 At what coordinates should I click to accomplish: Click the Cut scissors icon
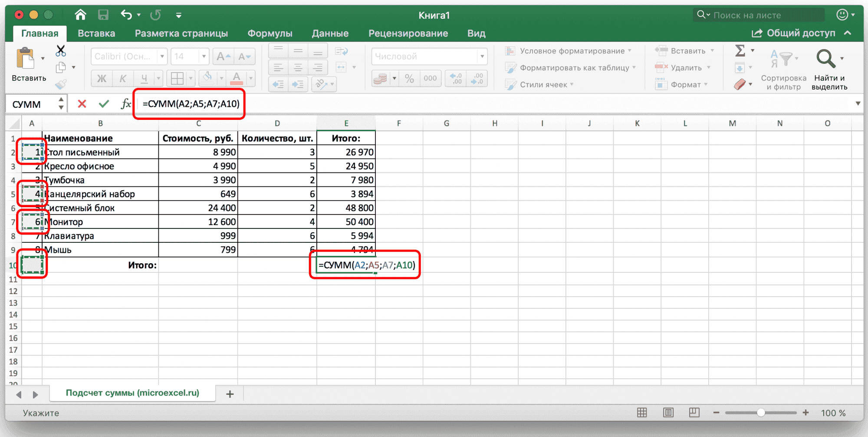[x=61, y=51]
